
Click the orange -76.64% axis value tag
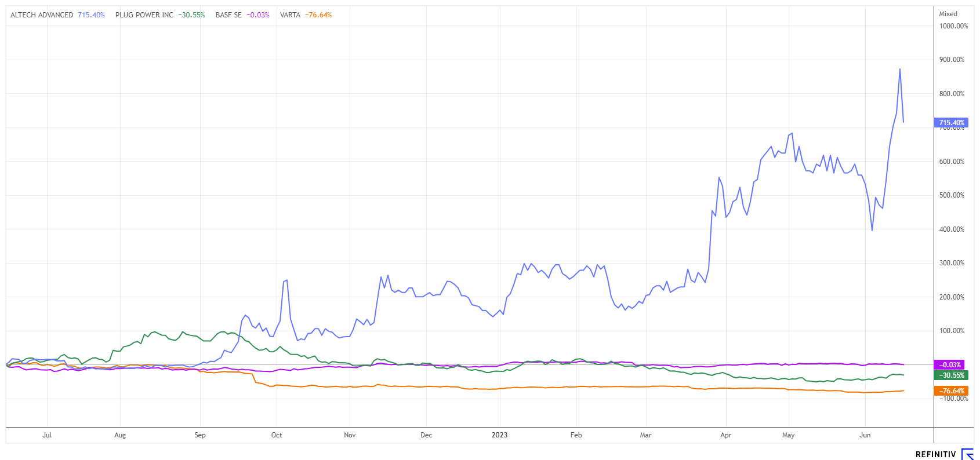(x=951, y=391)
